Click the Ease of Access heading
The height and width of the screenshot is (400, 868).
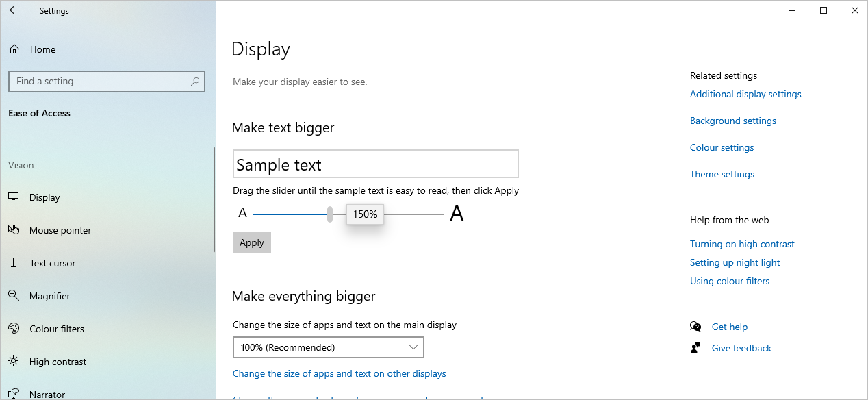click(39, 113)
